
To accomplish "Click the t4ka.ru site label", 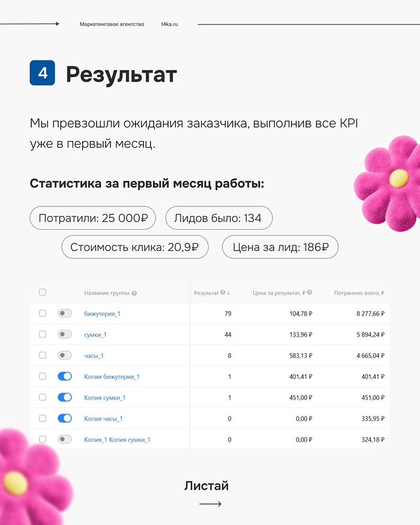I will (x=170, y=24).
